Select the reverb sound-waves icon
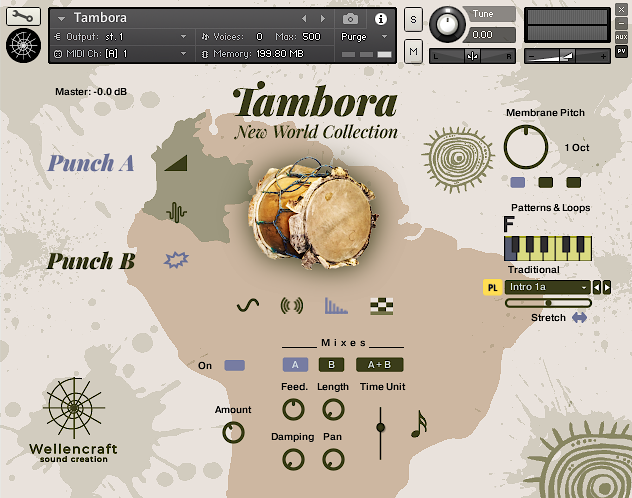Image resolution: width=632 pixels, height=498 pixels. (292, 305)
